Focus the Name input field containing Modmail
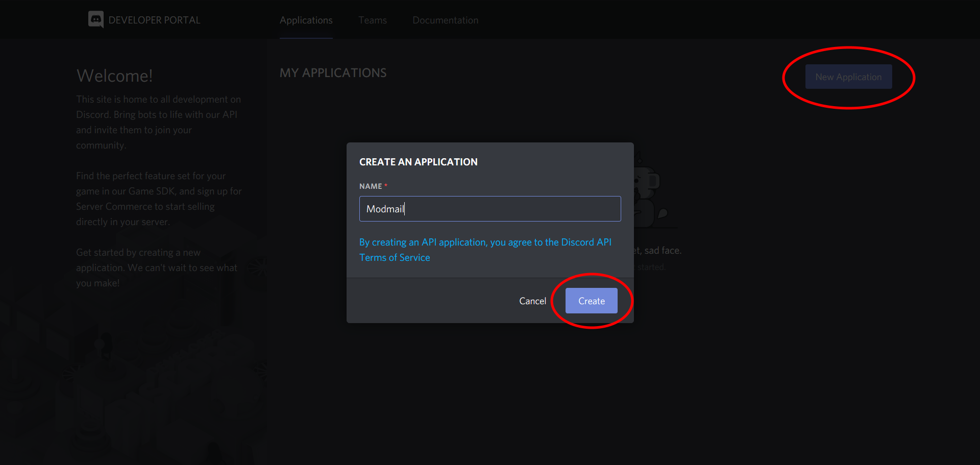The height and width of the screenshot is (465, 980). click(490, 209)
